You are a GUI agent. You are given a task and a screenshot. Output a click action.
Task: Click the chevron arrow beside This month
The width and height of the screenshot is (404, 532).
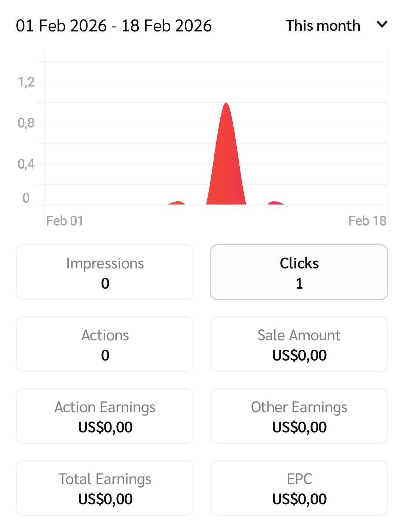coord(382,25)
